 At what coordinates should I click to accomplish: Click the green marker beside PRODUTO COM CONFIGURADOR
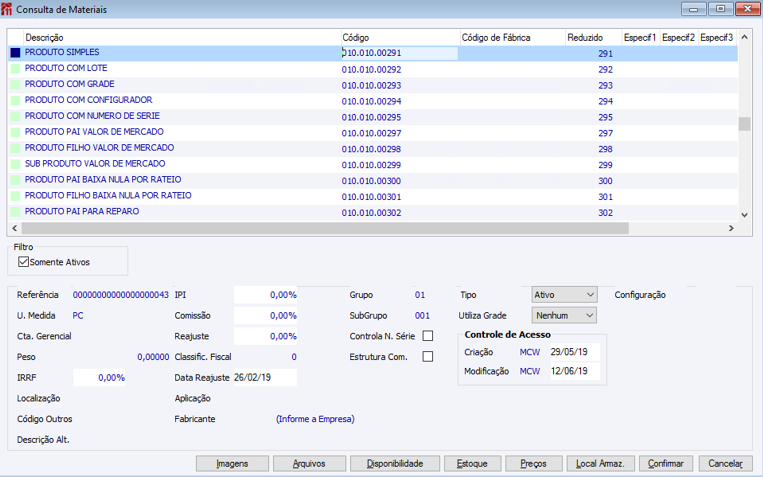[x=16, y=101]
